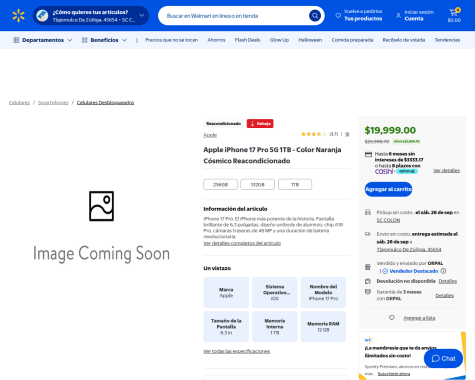Open the Halloween menu item
This screenshot has width=475, height=380.
310,40
